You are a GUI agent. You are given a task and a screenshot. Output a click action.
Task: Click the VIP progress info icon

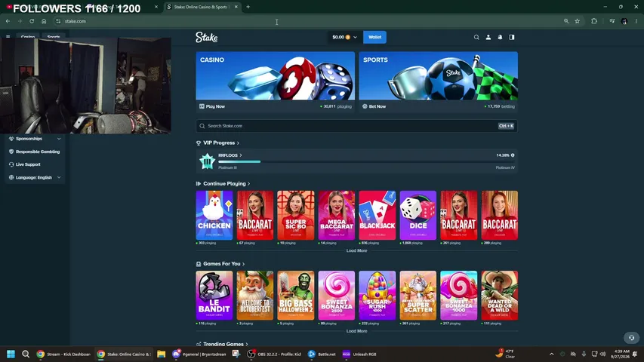click(x=513, y=155)
